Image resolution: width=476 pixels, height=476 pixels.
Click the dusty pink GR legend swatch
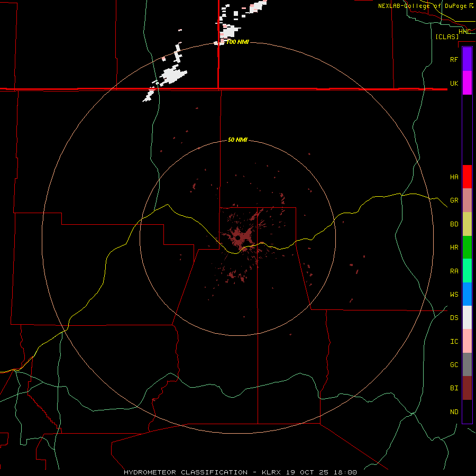pyautogui.click(x=467, y=200)
